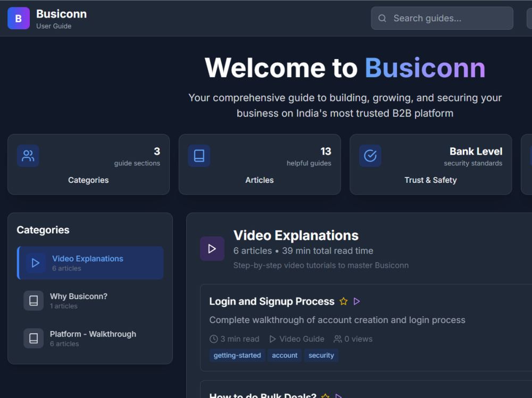Screen dimensions: 532x398
Task: Open the How to do Bulk Deals? article
Action: tap(263, 395)
